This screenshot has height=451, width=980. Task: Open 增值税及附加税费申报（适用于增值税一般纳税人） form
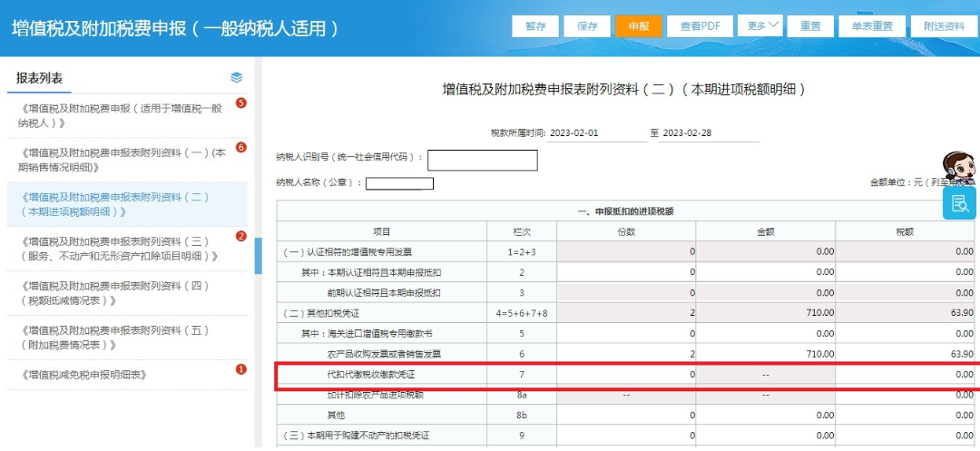click(x=128, y=115)
